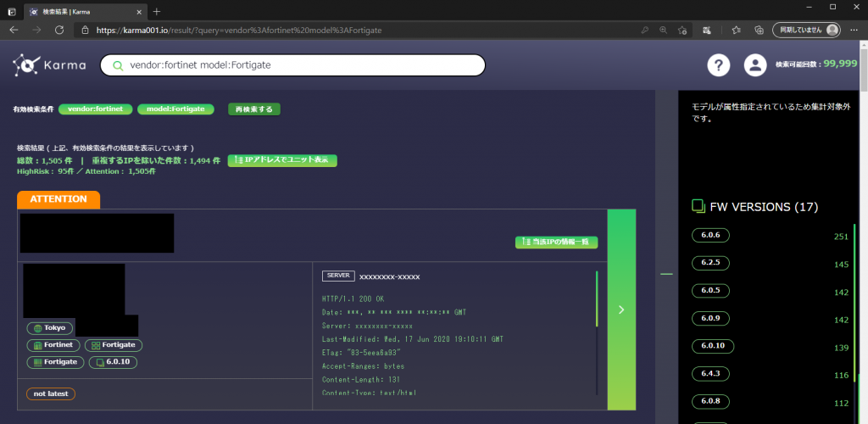Filter by firmware version 6.0.9
The width and height of the screenshot is (868, 424).
[x=711, y=319]
